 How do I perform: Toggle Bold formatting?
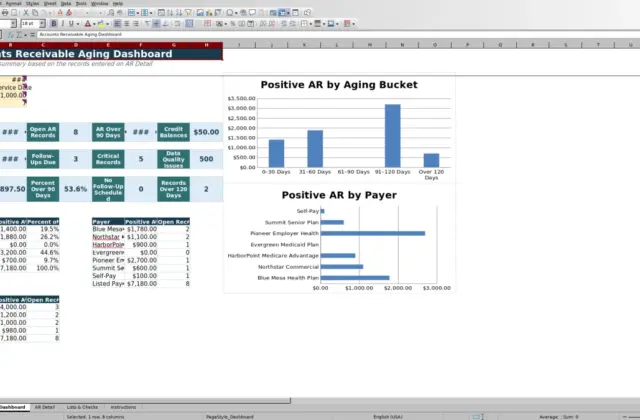pyautogui.click(x=53, y=24)
